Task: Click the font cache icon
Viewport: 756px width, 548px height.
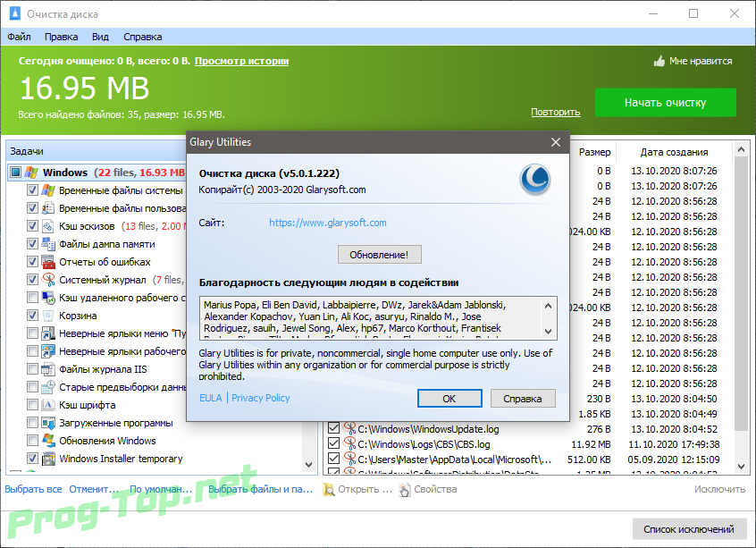Action: click(48, 405)
